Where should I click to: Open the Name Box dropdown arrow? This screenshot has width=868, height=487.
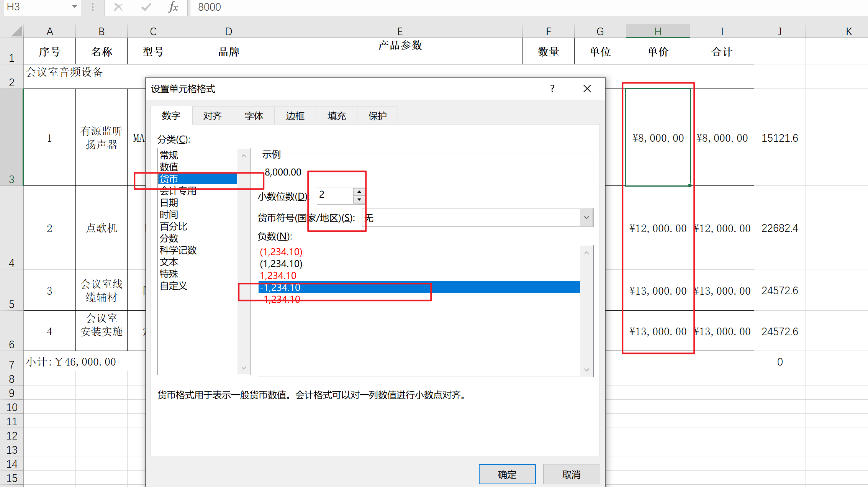(x=74, y=7)
